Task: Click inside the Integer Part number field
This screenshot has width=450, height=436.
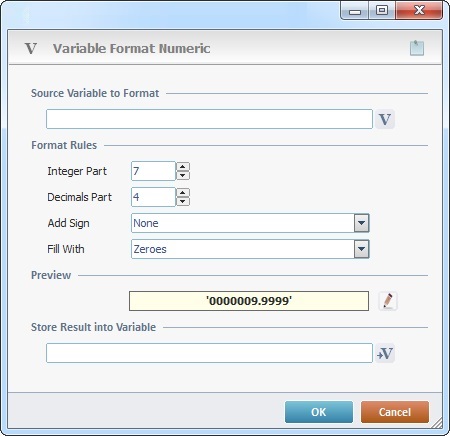Action: tap(153, 171)
